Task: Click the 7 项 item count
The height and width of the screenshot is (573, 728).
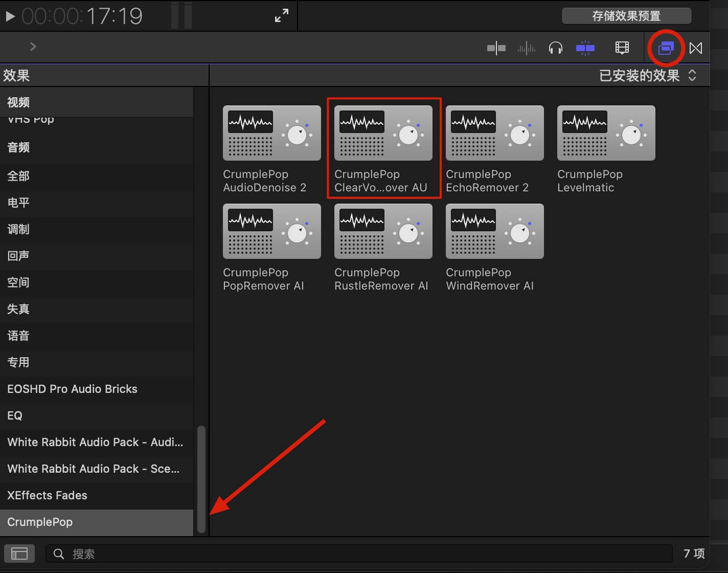Action: coord(694,554)
